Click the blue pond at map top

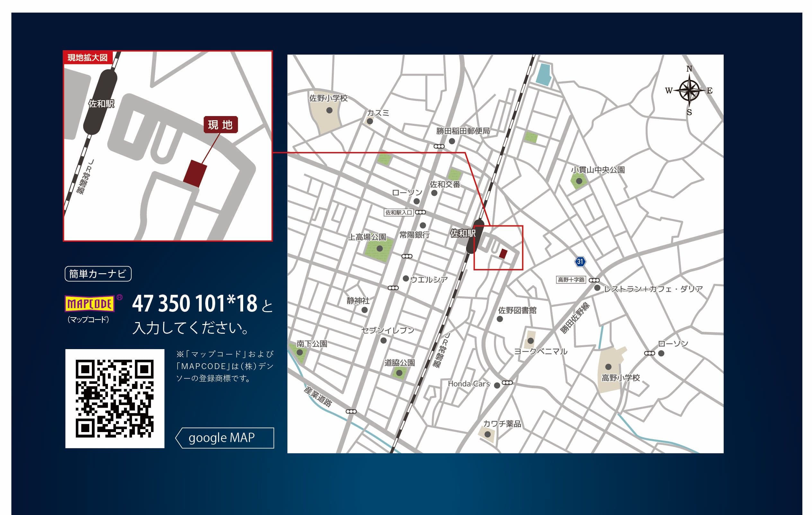[x=543, y=74]
